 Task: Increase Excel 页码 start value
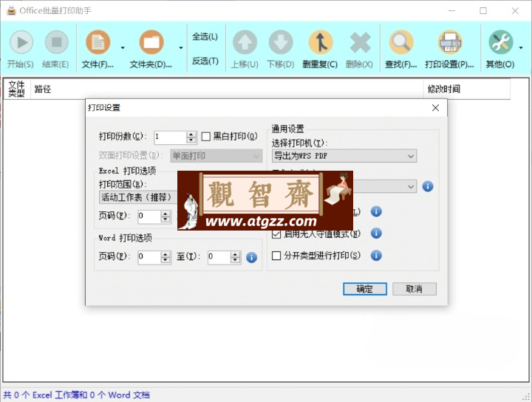coord(166,214)
